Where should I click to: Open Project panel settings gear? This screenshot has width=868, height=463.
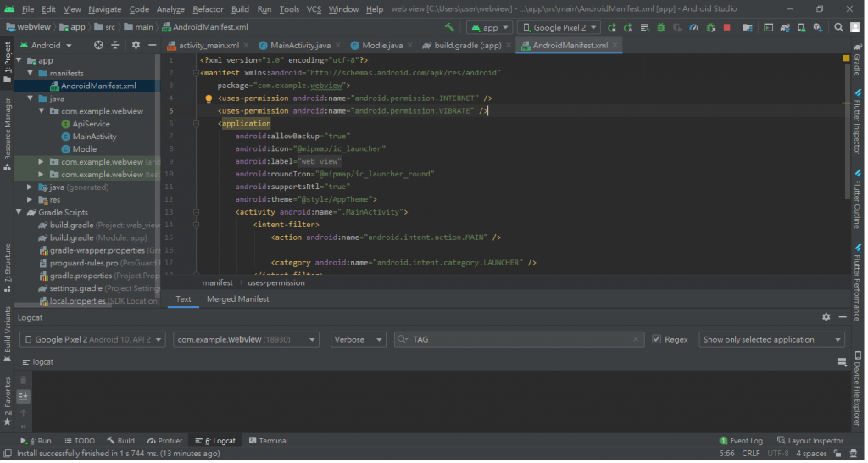(x=136, y=46)
